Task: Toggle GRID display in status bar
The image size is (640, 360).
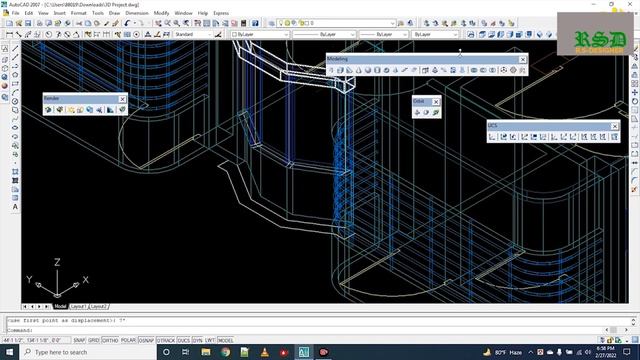Action: (x=93, y=340)
